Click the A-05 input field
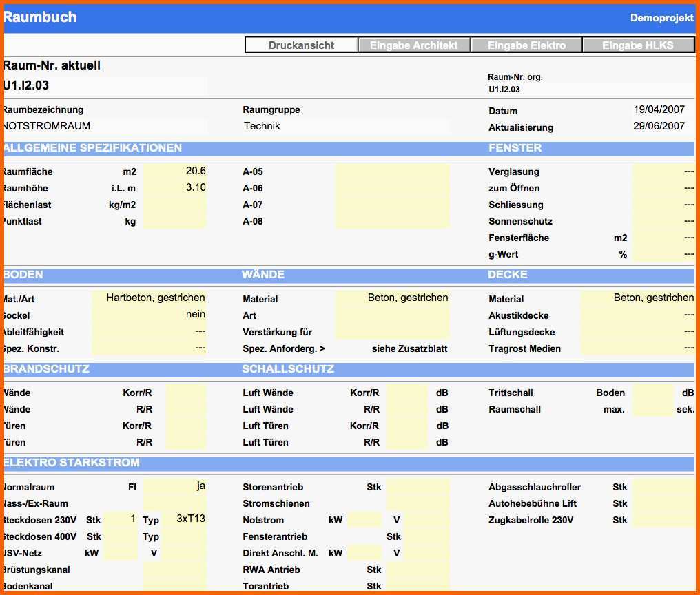This screenshot has height=595, width=700. 392,171
